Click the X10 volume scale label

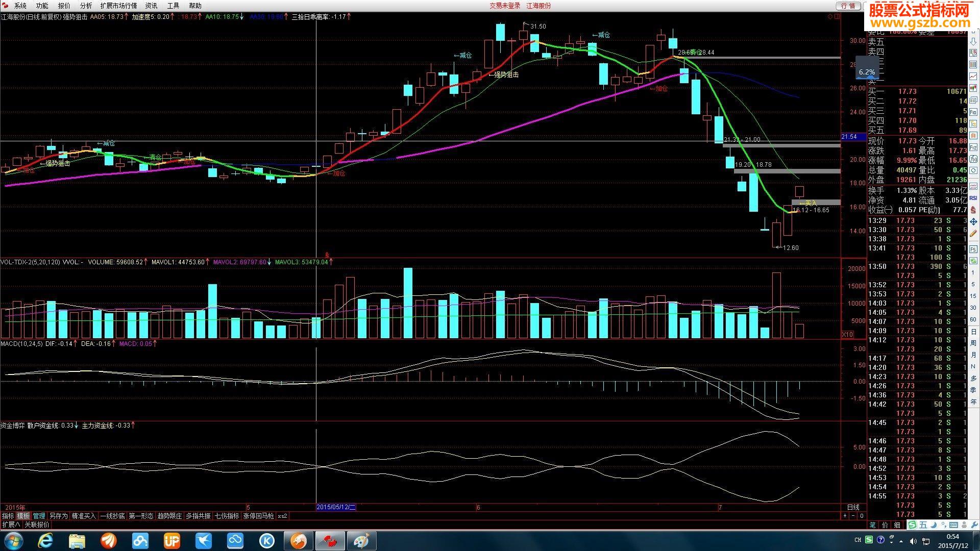[x=847, y=334]
